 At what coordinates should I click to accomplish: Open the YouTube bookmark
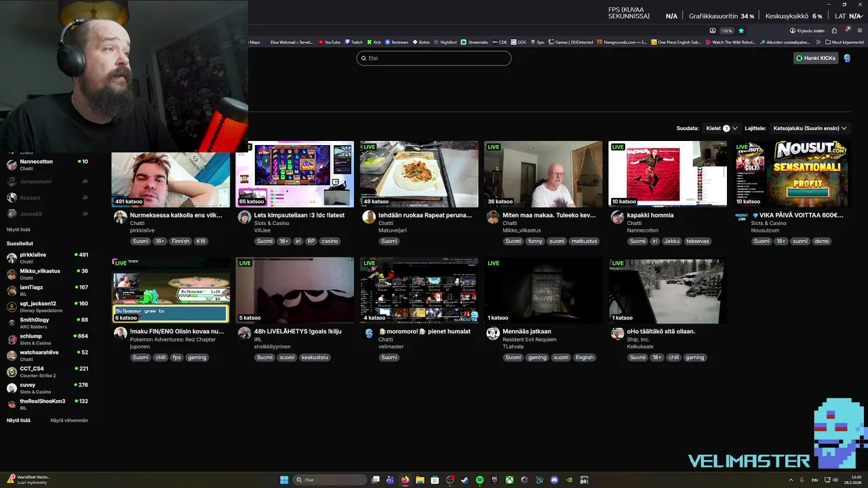click(x=329, y=42)
